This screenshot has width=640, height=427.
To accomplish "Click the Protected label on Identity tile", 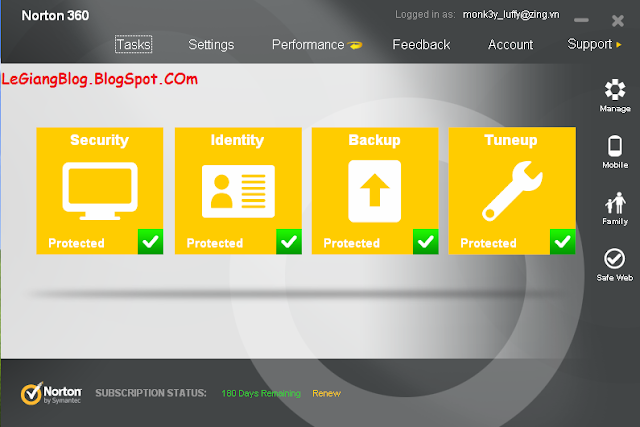I will tap(215, 243).
